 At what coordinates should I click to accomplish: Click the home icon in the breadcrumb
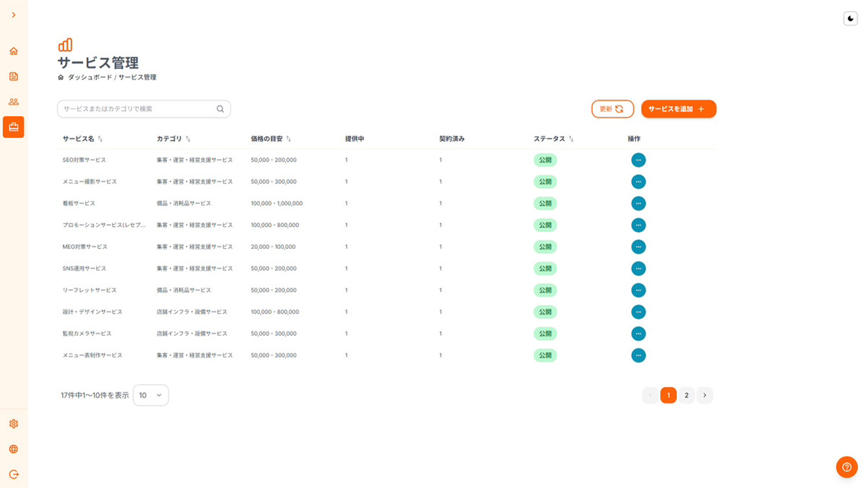coord(61,77)
